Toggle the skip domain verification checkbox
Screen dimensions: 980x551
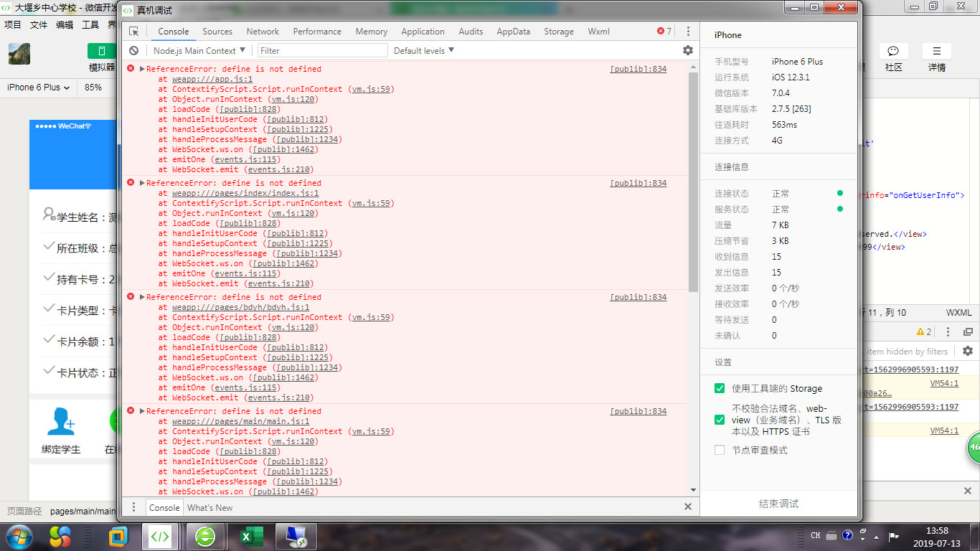click(x=720, y=420)
